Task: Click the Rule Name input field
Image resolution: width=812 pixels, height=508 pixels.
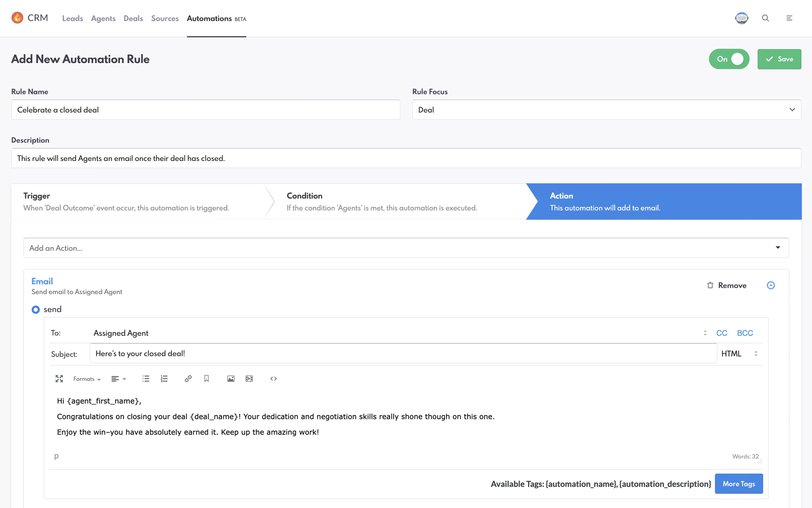Action: 206,109
